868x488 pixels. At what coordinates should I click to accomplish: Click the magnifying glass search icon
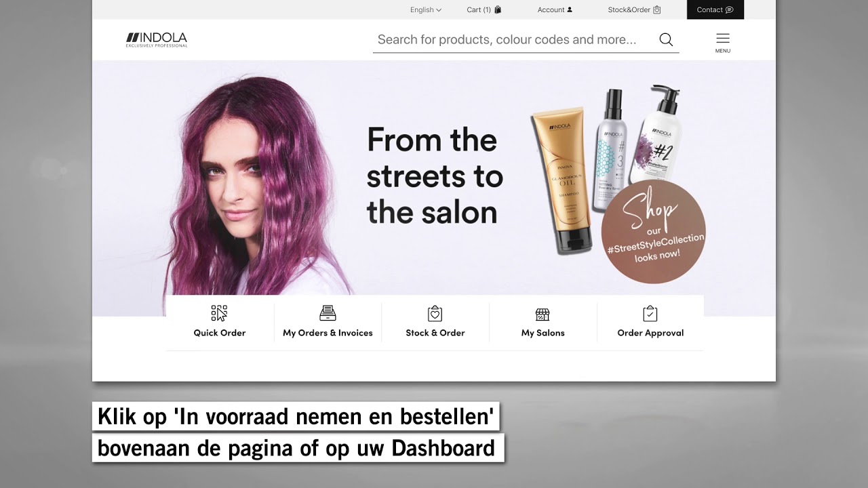coord(666,39)
